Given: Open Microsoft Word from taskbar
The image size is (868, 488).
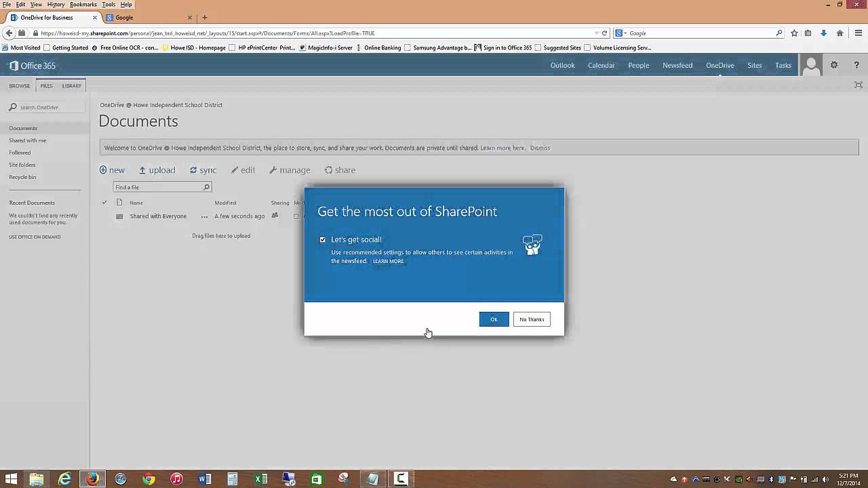Looking at the screenshot, I should pyautogui.click(x=204, y=479).
